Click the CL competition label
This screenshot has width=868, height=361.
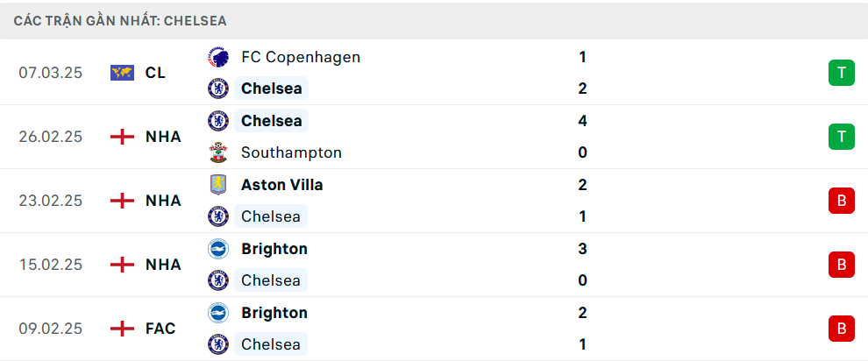(x=155, y=73)
